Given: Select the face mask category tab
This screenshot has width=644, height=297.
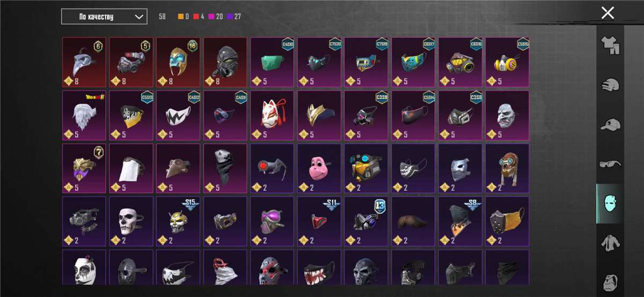Looking at the screenshot, I should (x=610, y=204).
